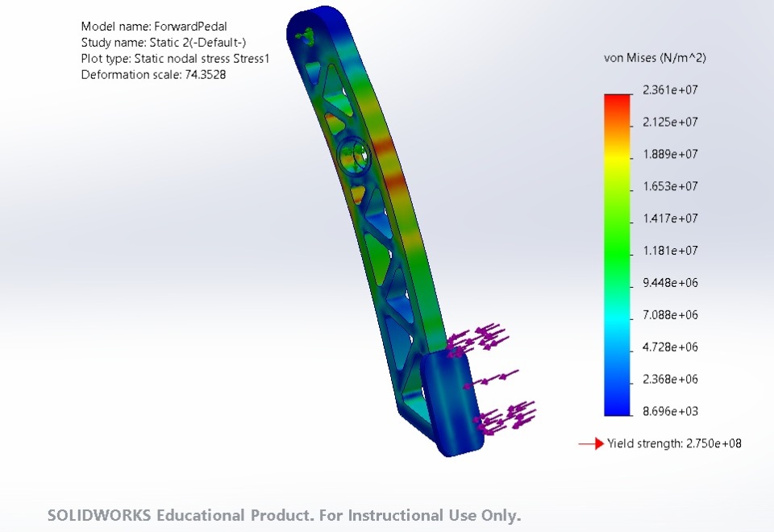Click the legend value 1.181e+07

click(670, 250)
